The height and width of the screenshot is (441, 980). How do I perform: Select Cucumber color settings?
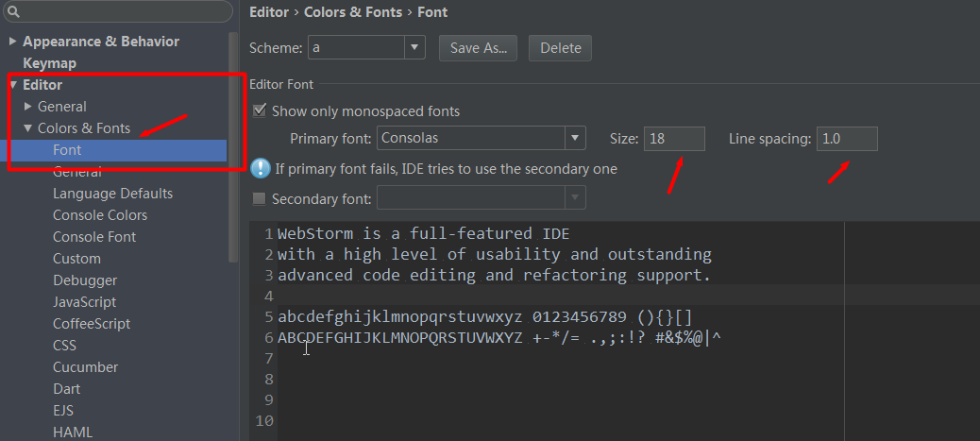pyautogui.click(x=86, y=367)
